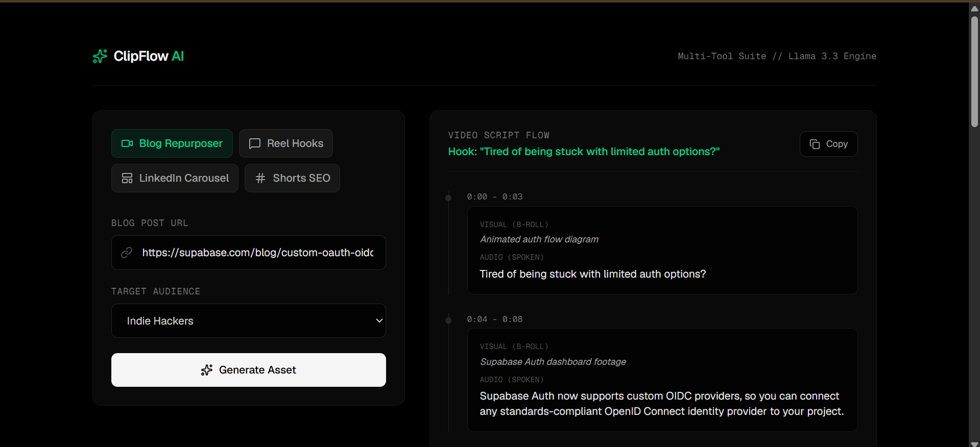
Task: Click the 'Animated auth flow diagram' text
Action: (539, 239)
